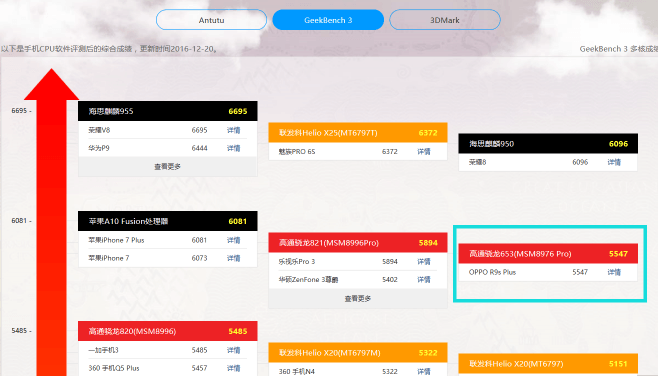
Task: Open details link for 乐视乐Pro 3
Action: [x=424, y=261]
